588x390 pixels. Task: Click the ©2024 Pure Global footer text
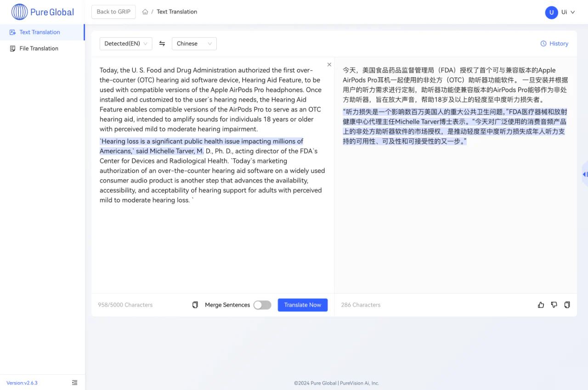[x=337, y=383]
